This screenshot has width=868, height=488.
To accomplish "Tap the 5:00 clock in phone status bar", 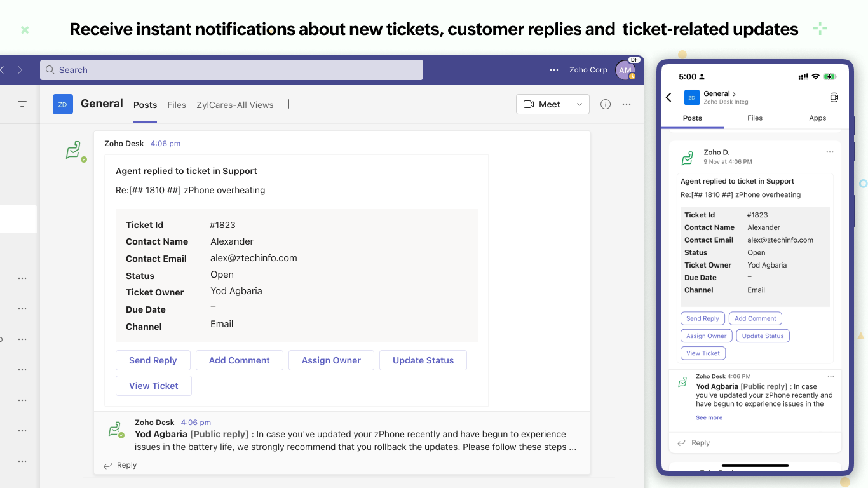I will [688, 77].
